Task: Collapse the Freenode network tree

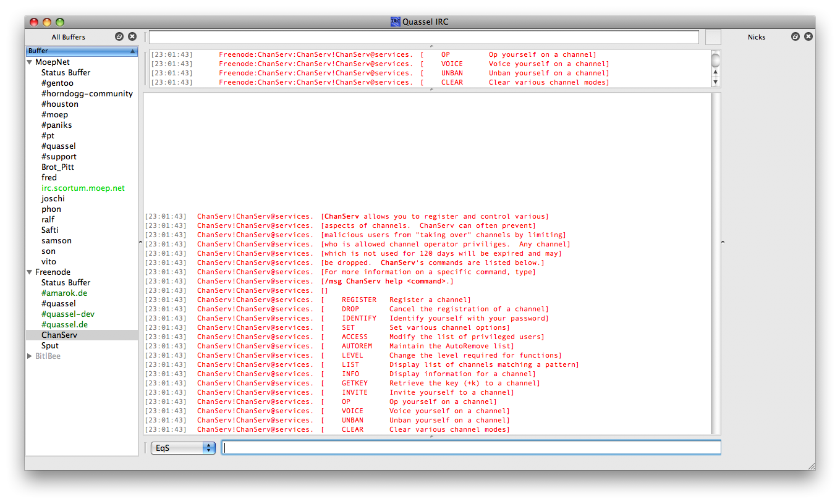Action: pyautogui.click(x=30, y=272)
